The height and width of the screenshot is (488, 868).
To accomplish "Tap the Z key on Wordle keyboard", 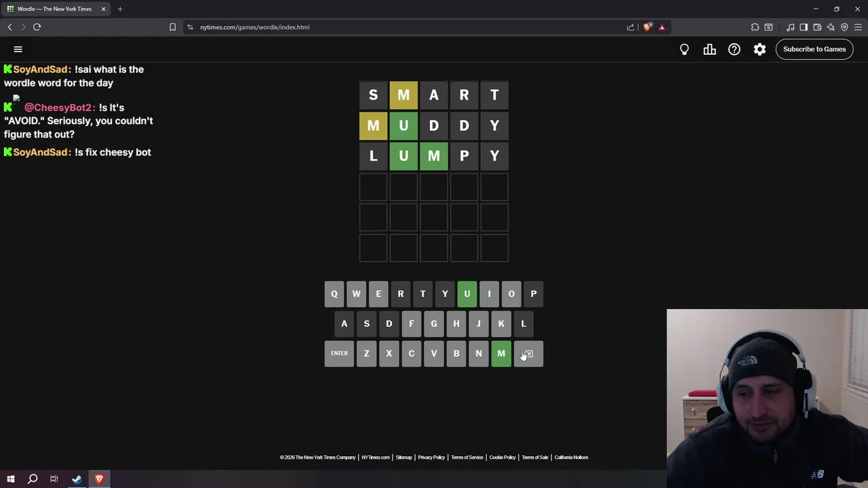I will (x=366, y=353).
